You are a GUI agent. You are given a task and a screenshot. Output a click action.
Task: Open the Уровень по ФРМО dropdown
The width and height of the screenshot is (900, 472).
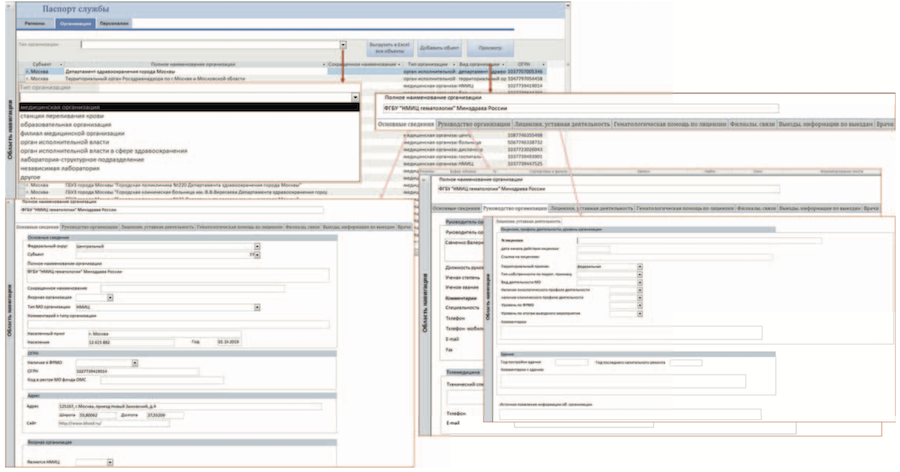click(x=639, y=305)
